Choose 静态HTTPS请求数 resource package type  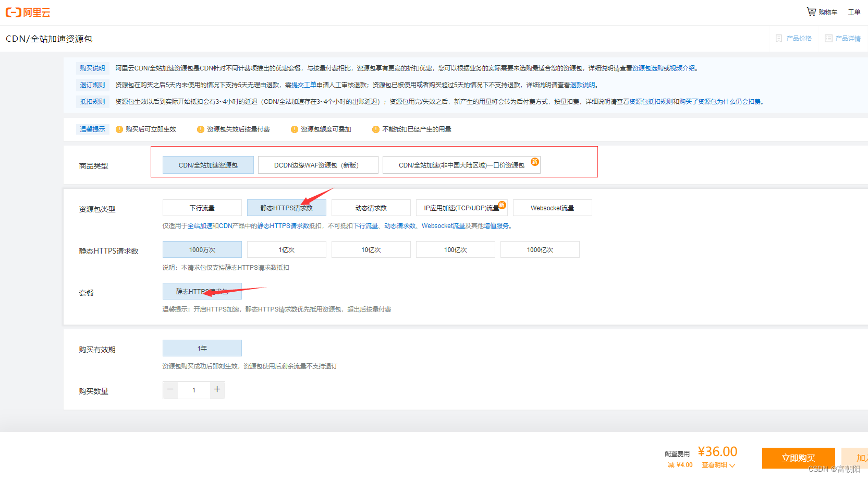coord(287,208)
